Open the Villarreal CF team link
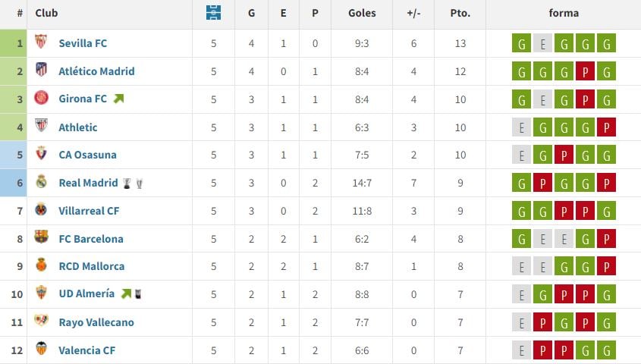Viewport: 641px width, 364px height. pyautogui.click(x=89, y=211)
